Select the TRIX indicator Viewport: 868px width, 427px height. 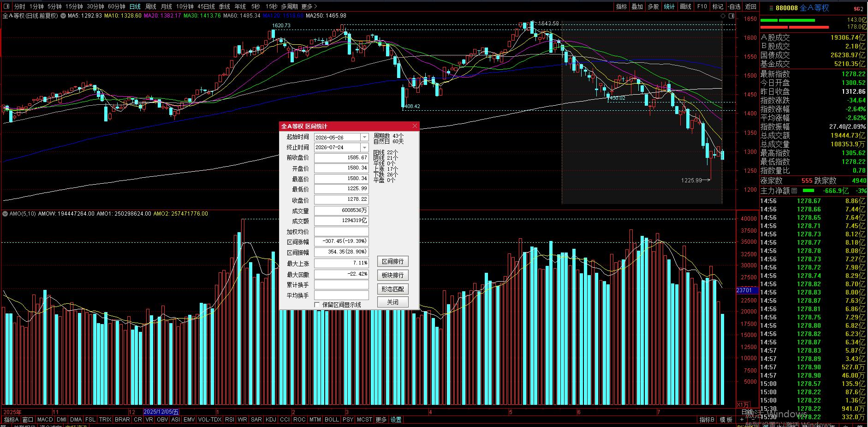[105, 420]
